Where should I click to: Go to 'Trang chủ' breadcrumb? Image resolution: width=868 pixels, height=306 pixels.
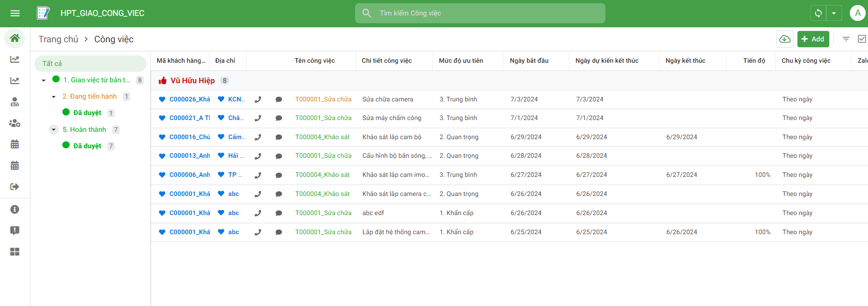tap(58, 39)
